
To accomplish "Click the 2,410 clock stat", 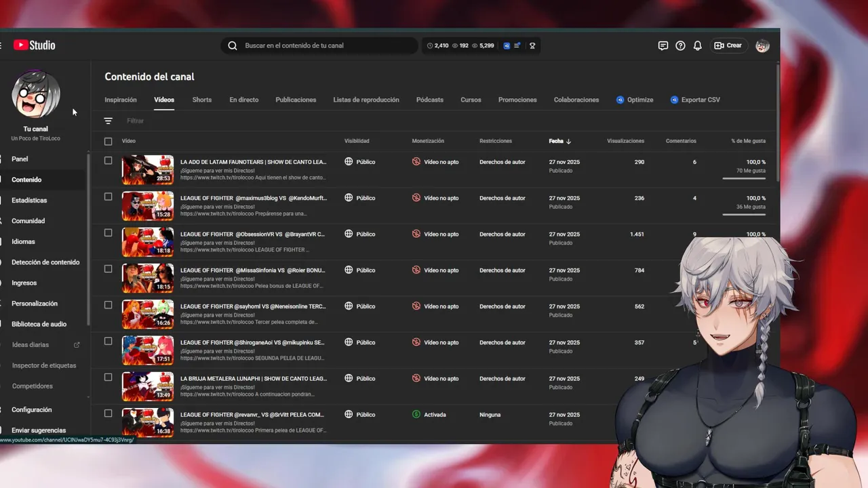I will point(437,45).
